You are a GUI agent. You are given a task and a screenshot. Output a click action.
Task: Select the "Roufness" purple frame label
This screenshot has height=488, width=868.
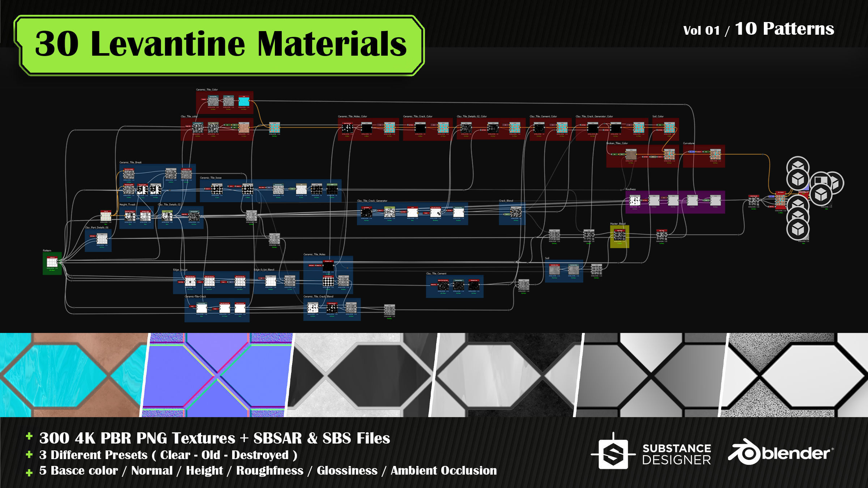coord(631,189)
